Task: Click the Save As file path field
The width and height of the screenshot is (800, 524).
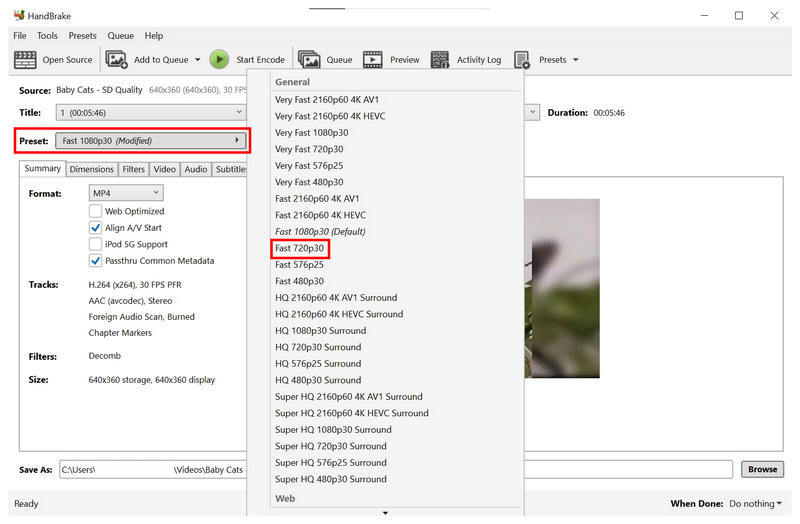Action: (x=150, y=469)
